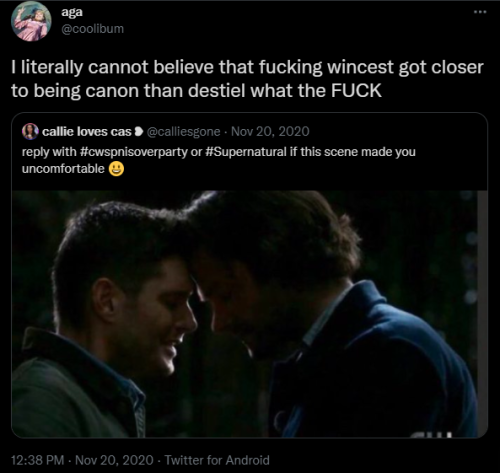Click the word 'uncomfortable' in quoted tweet
Viewport: 500px width, 473px height.
(x=63, y=169)
